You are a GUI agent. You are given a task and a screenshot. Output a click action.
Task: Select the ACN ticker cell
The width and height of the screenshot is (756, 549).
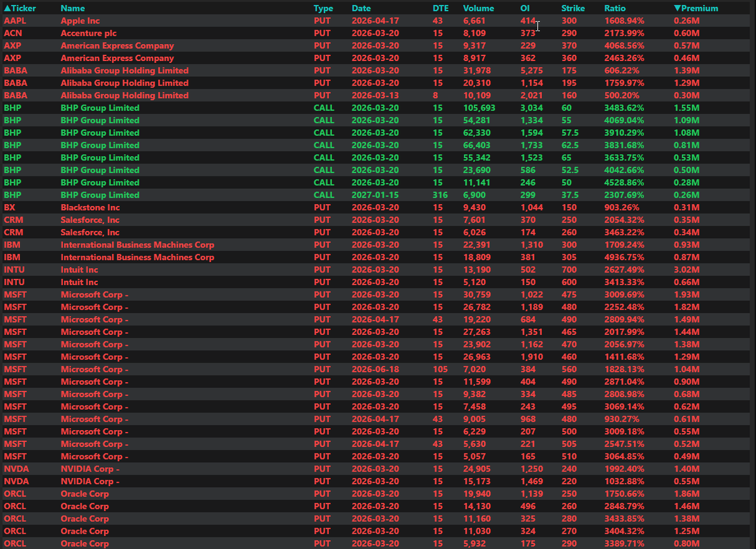pyautogui.click(x=13, y=33)
